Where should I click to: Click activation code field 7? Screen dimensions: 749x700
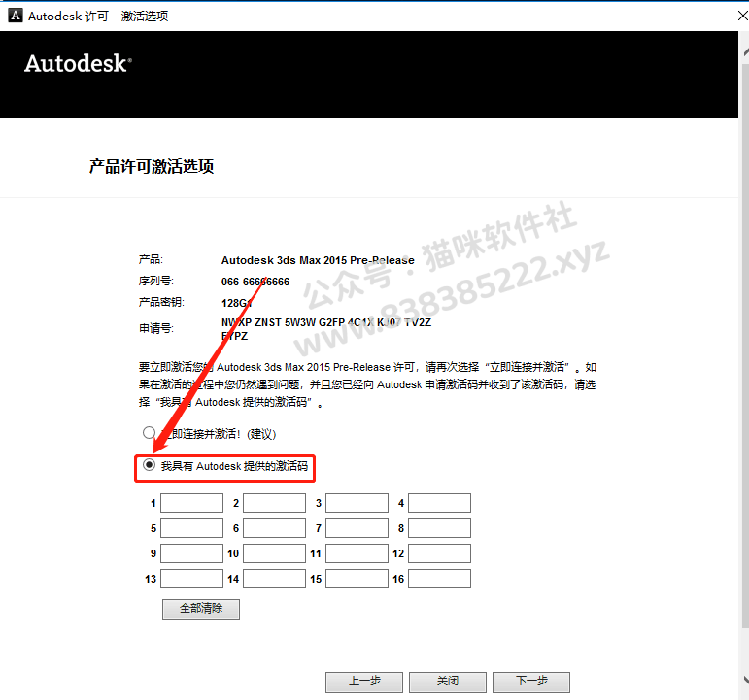[357, 528]
